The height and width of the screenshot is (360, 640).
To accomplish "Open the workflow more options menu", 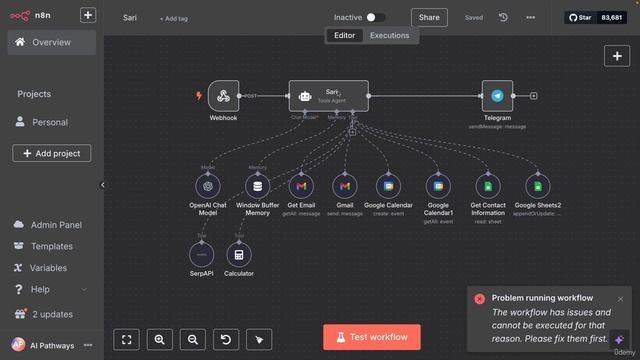I will pyautogui.click(x=530, y=17).
